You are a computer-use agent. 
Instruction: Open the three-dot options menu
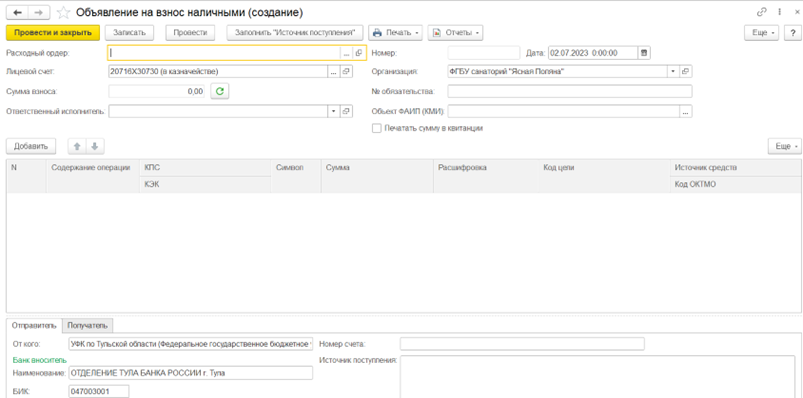click(x=778, y=12)
